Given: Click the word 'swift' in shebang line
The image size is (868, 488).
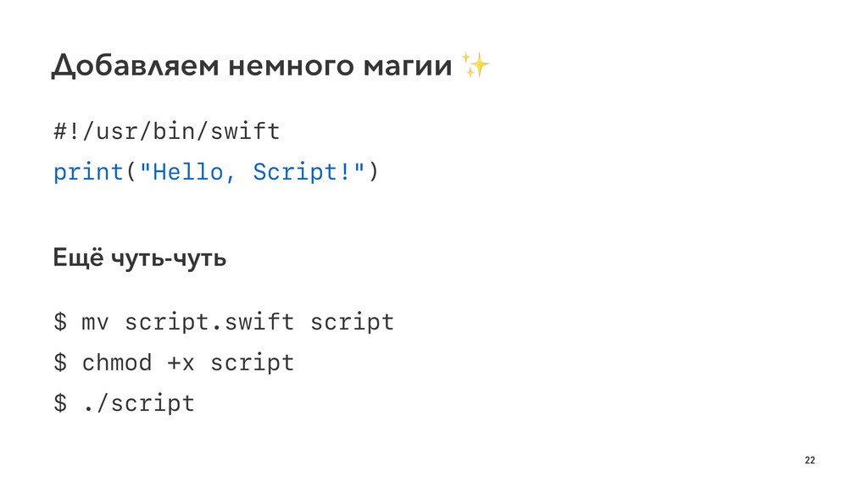Looking at the screenshot, I should pos(245,131).
